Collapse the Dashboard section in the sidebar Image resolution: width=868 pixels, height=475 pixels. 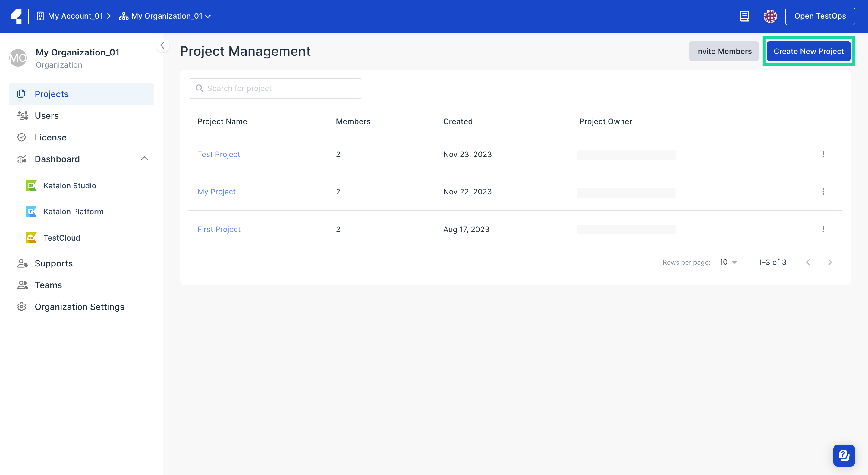[x=144, y=159]
